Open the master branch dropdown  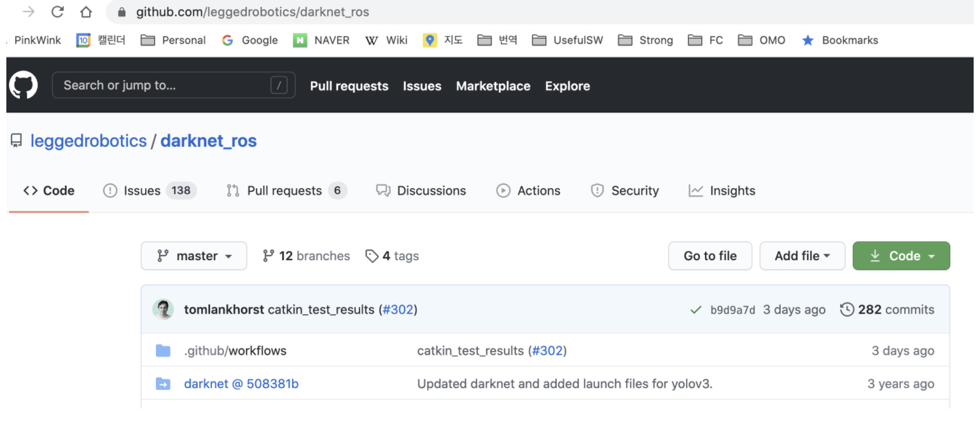coord(193,256)
